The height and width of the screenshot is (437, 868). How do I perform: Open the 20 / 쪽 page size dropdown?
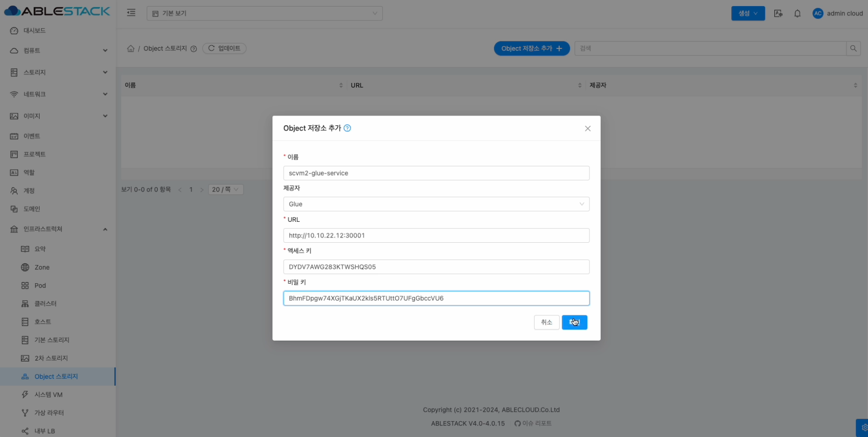pyautogui.click(x=226, y=190)
